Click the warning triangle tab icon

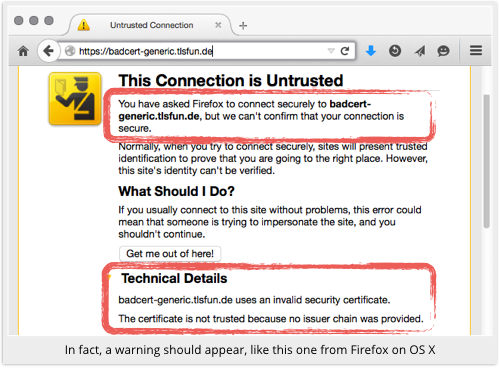pos(84,25)
